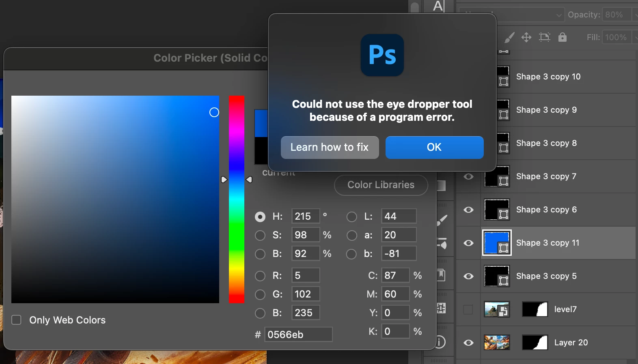The width and height of the screenshot is (638, 364).
Task: Open the Brushes panel icon in the strip
Action: (x=442, y=220)
